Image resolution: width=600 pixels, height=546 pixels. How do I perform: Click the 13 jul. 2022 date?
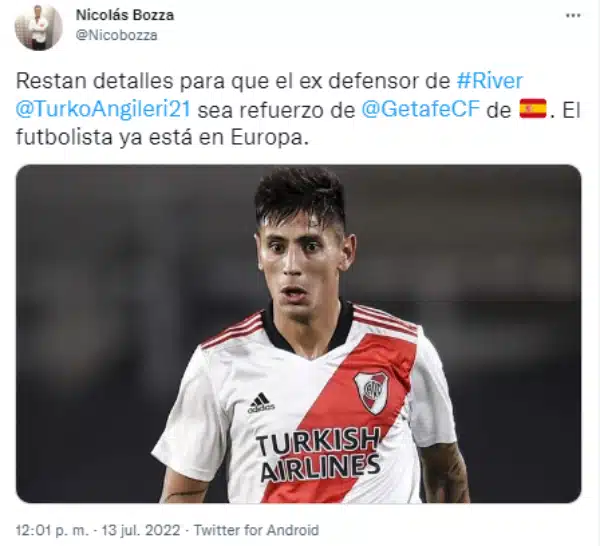[140, 530]
